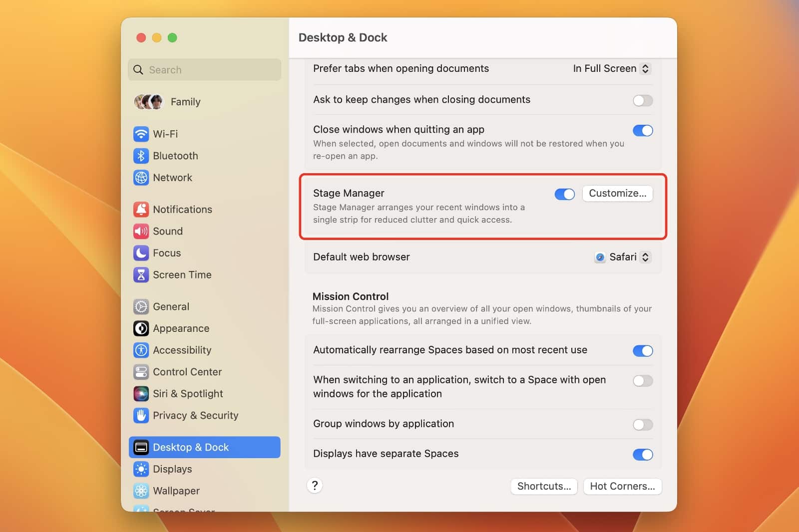Click the Privacy & Security hand icon
This screenshot has height=532, width=799.
[141, 415]
